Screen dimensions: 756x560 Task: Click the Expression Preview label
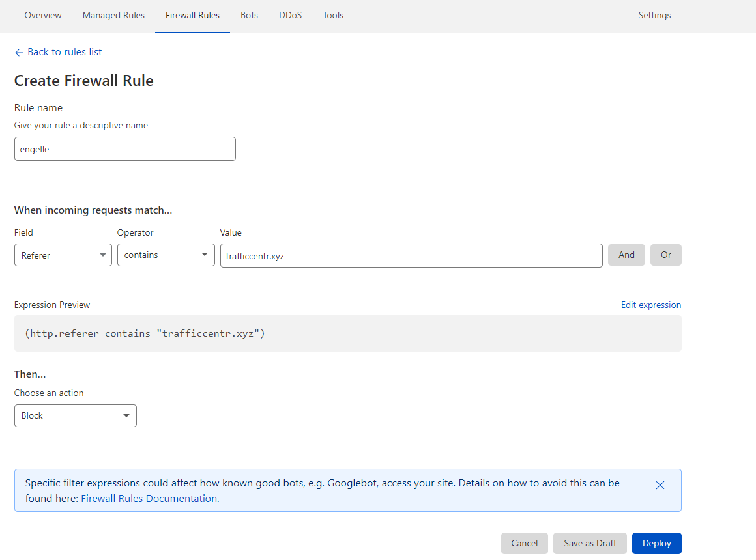pyautogui.click(x=52, y=305)
